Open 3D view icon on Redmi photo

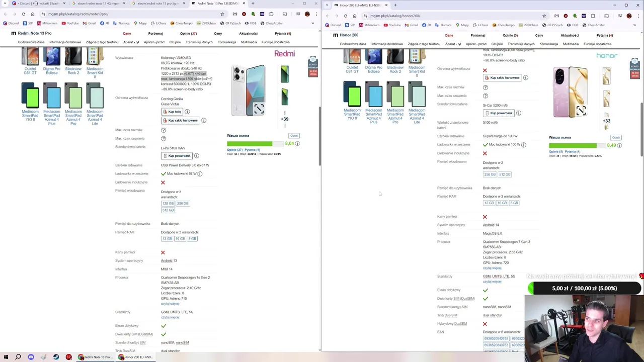[259, 109]
